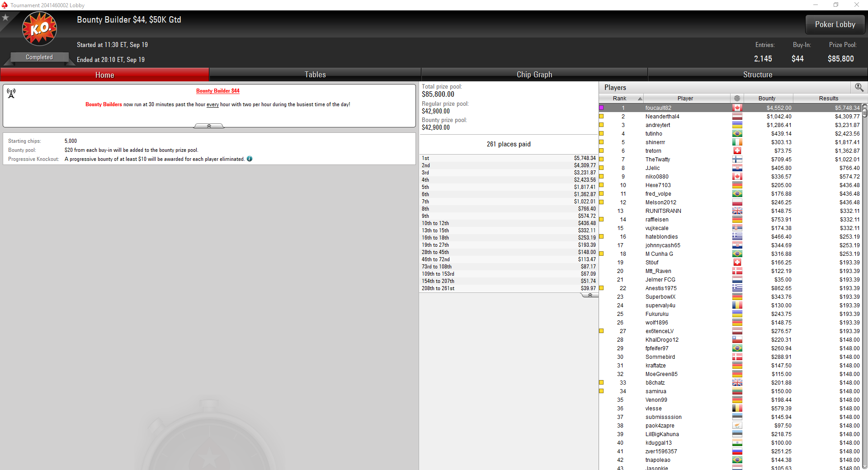Click the Chile flag beside KhalDrogo12
Image resolution: width=868 pixels, height=470 pixels.
737,339
